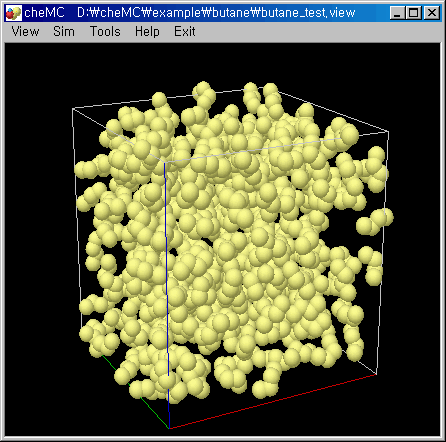Click the top right corner of the wireframe box
Screen dimensions: 446x442
tap(388, 132)
